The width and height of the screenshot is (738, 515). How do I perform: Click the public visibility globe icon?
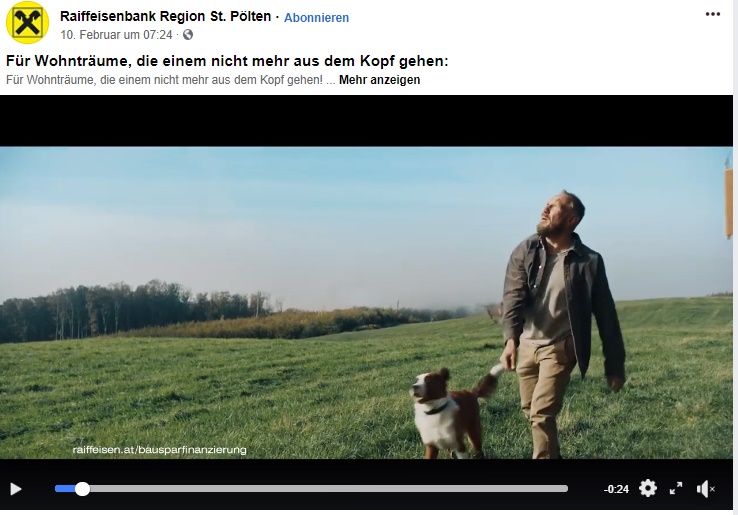coord(188,34)
